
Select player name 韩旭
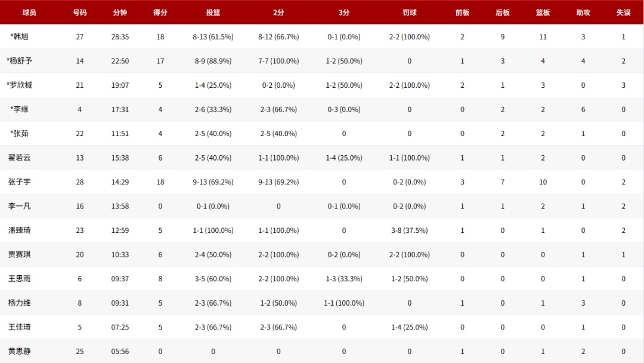tap(20, 37)
